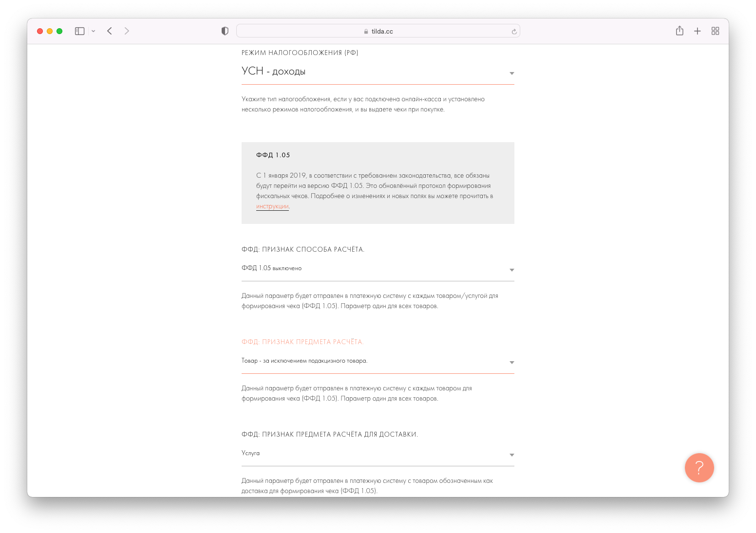Open the privacy shield report icon
Image resolution: width=756 pixels, height=533 pixels.
pyautogui.click(x=225, y=31)
